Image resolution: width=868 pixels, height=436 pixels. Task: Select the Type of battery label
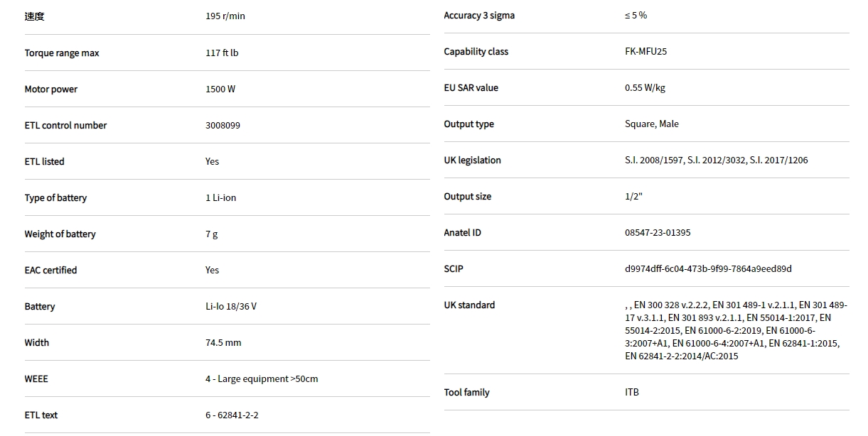click(55, 198)
